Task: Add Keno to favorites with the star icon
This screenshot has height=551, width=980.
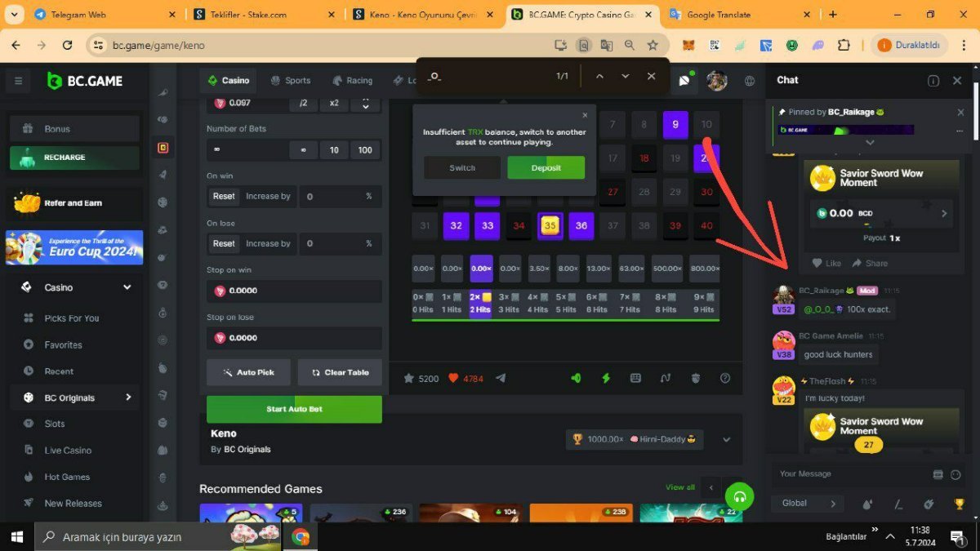Action: pyautogui.click(x=409, y=378)
